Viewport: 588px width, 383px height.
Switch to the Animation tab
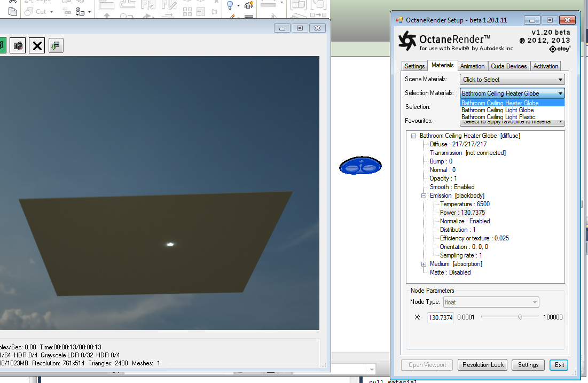coord(473,66)
